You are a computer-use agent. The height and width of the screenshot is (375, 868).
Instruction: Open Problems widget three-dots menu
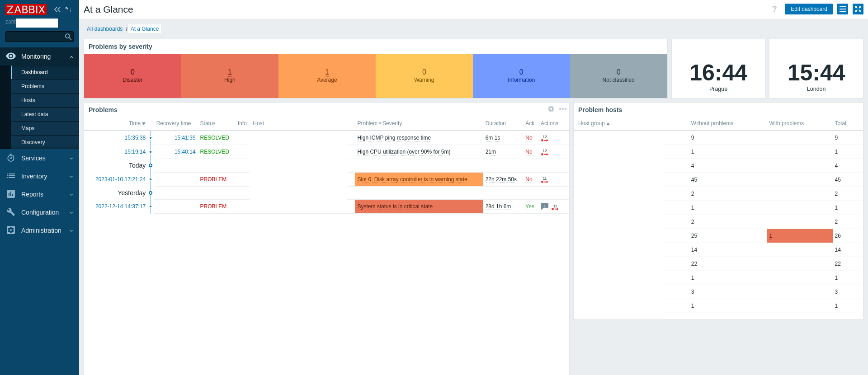[x=563, y=109]
